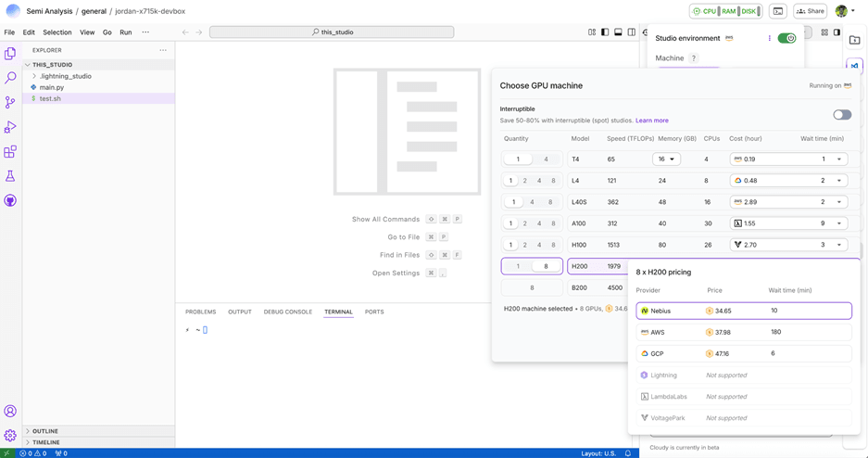Image resolution: width=868 pixels, height=458 pixels.
Task: Click the Explorer more actions ellipsis
Action: point(163,50)
